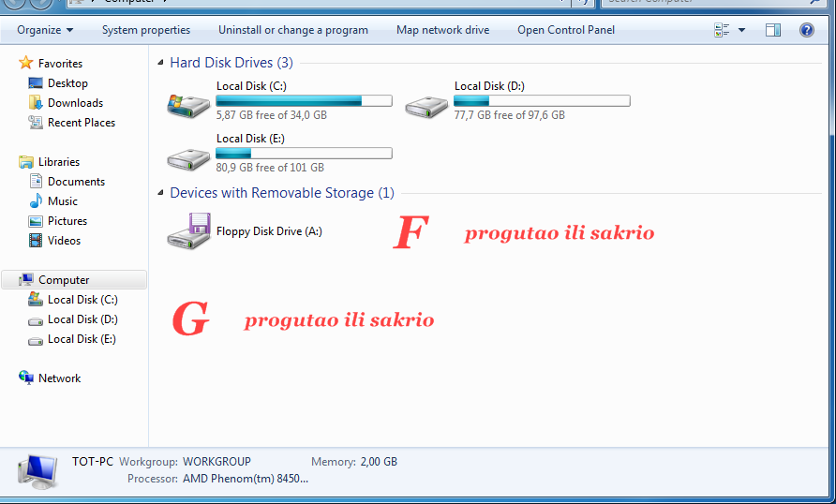Select the Local Disk (C:) drive icon
The image size is (836, 504).
[x=188, y=106]
